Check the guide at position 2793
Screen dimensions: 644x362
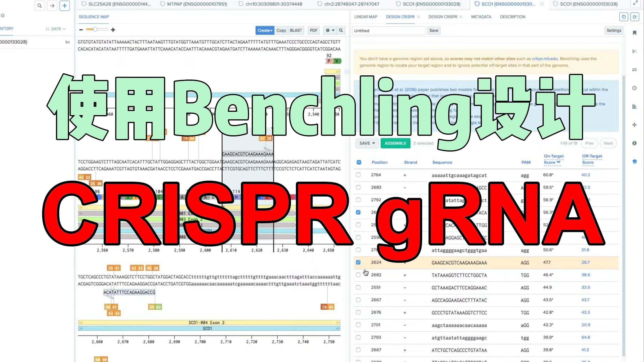point(358,337)
